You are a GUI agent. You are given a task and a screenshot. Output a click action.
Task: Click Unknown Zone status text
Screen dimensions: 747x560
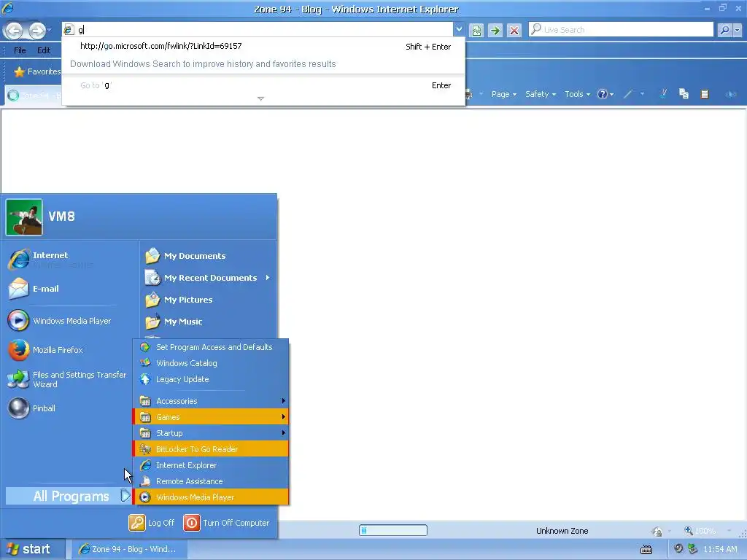point(562,531)
